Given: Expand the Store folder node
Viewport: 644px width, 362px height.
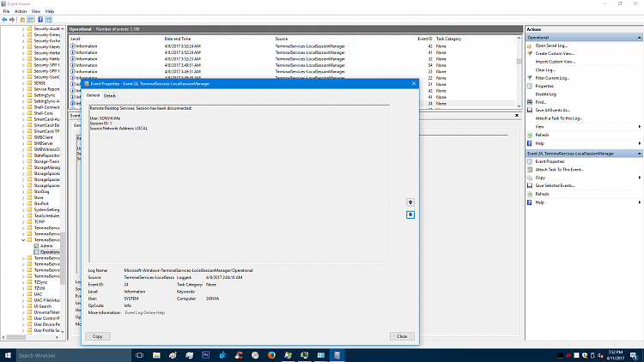Looking at the screenshot, I should coord(23,198).
